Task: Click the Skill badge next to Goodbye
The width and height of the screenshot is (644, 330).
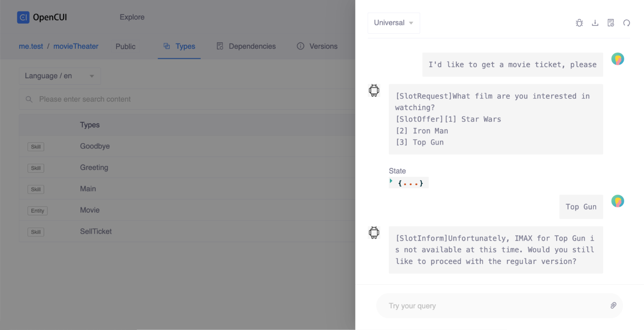Action: click(x=36, y=147)
